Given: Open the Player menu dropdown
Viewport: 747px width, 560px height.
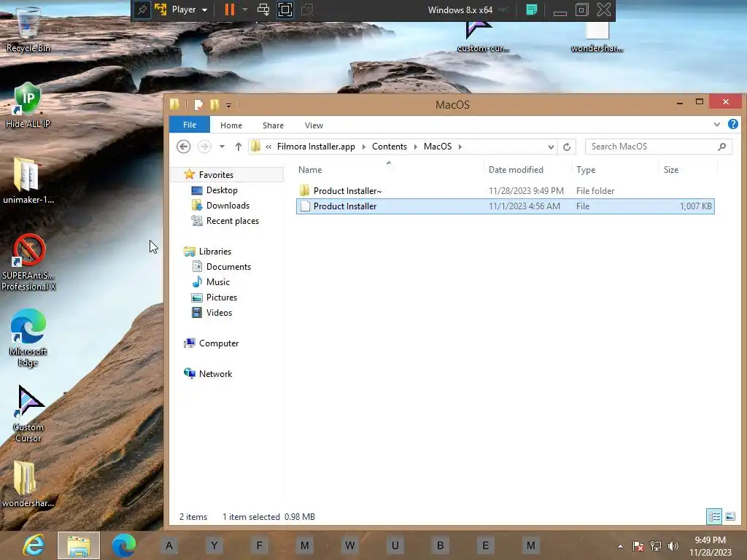Looking at the screenshot, I should [x=189, y=10].
